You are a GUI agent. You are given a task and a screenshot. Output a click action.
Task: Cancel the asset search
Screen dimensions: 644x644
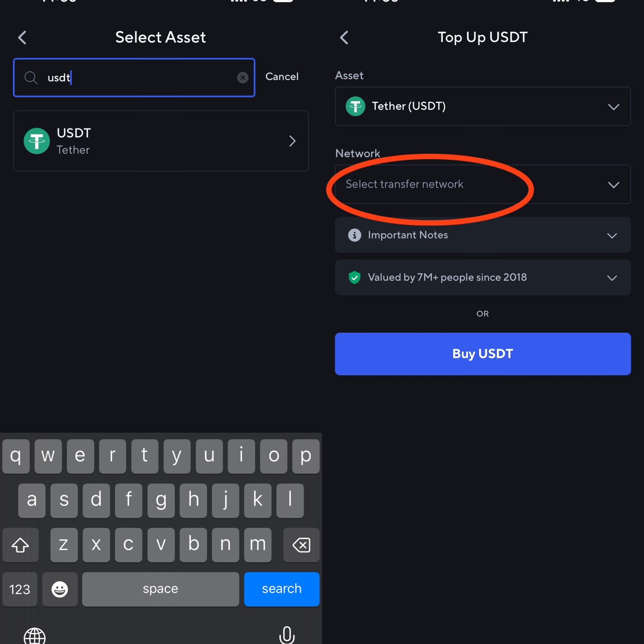coord(282,77)
